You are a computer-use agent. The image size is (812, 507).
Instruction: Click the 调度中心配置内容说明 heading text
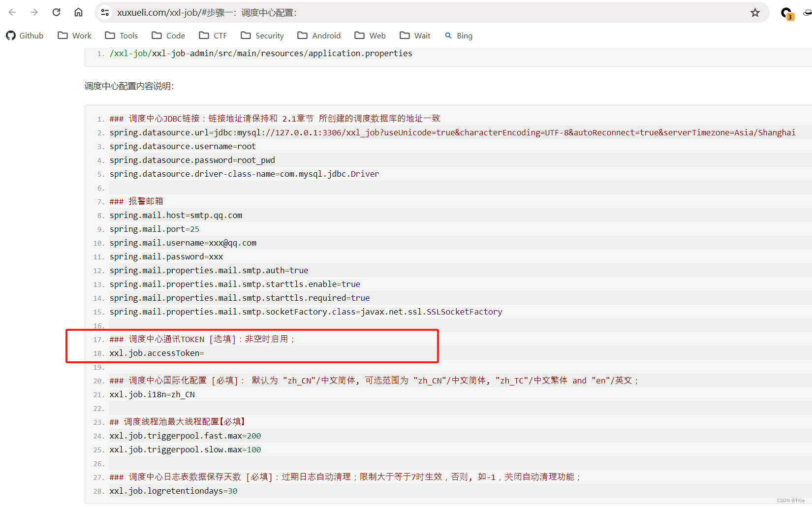pos(129,86)
